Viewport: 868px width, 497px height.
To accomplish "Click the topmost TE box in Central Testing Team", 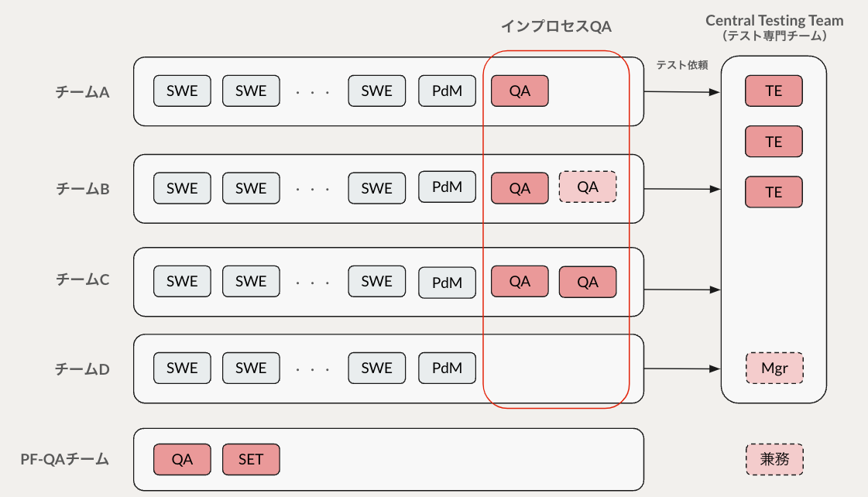I will 774,91.
